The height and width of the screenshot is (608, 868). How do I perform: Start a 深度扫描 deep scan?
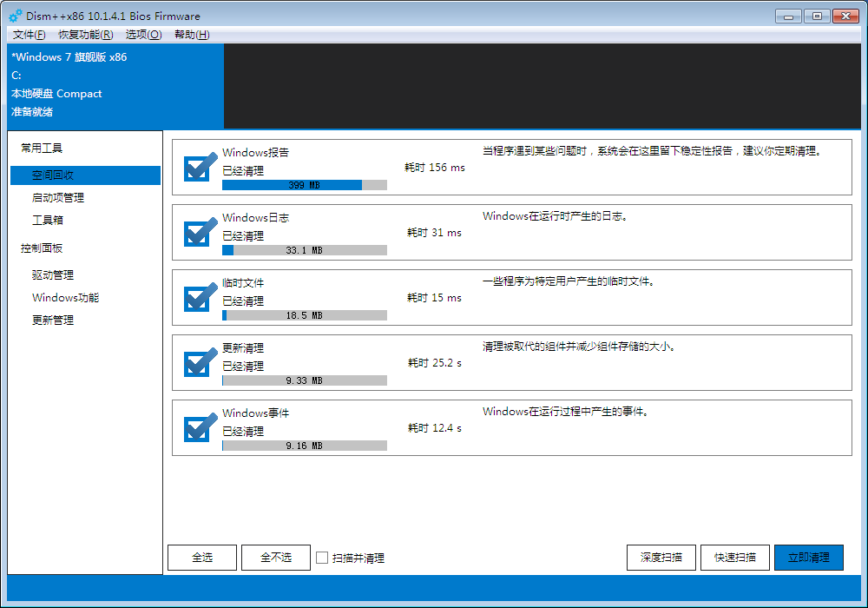click(x=661, y=558)
